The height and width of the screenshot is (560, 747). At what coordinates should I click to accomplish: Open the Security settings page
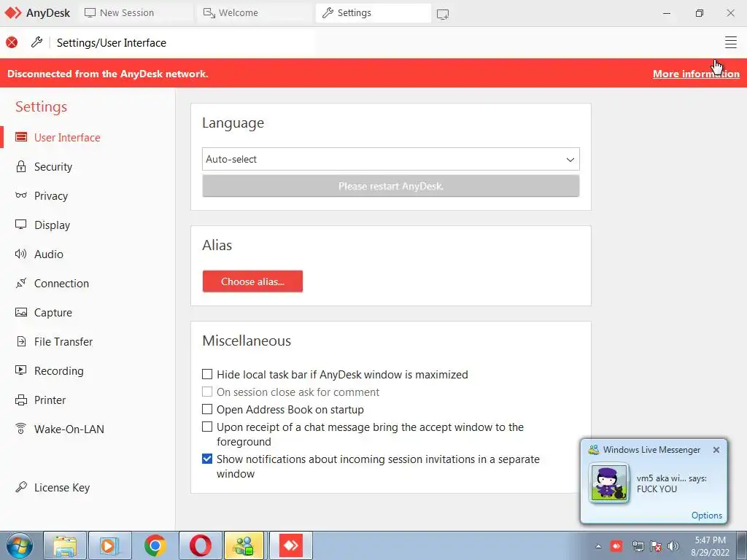(x=53, y=167)
